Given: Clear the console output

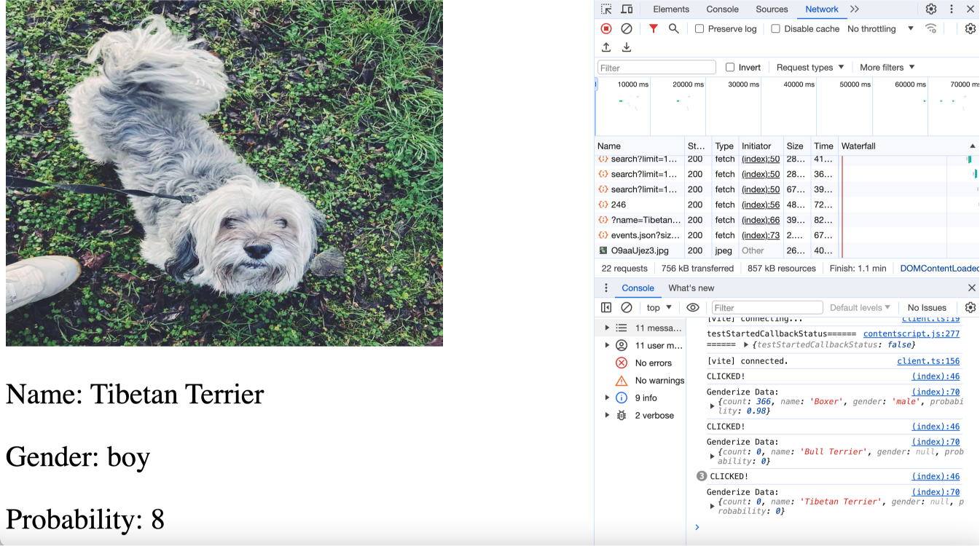Looking at the screenshot, I should pyautogui.click(x=627, y=308).
